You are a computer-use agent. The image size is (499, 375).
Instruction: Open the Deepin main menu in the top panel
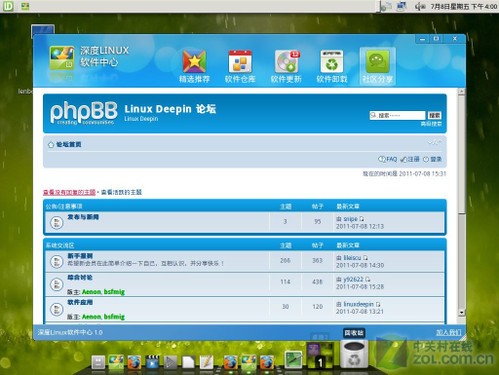point(7,6)
